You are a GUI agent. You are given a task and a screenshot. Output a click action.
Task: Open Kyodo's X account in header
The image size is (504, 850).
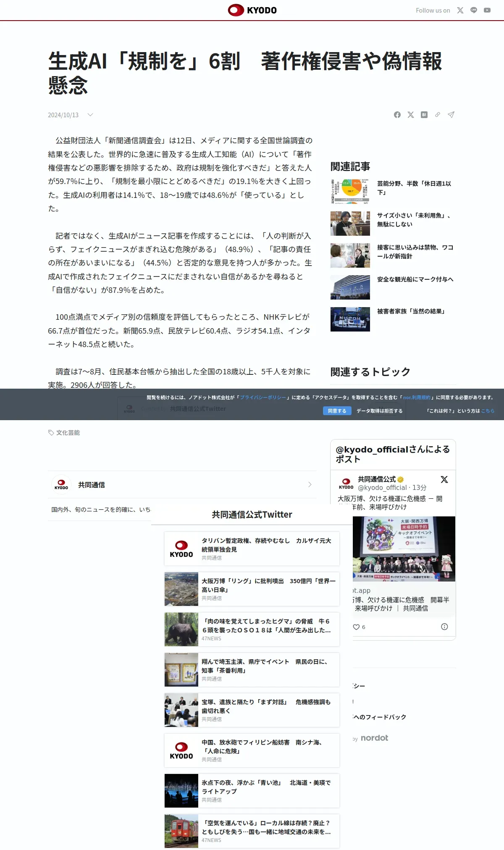[460, 11]
